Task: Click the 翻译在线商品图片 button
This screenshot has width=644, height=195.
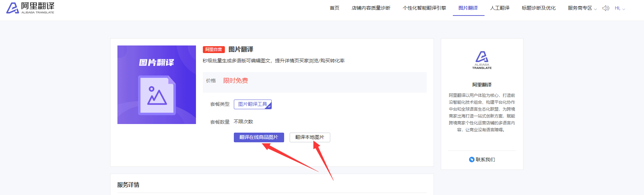Action: 259,137
